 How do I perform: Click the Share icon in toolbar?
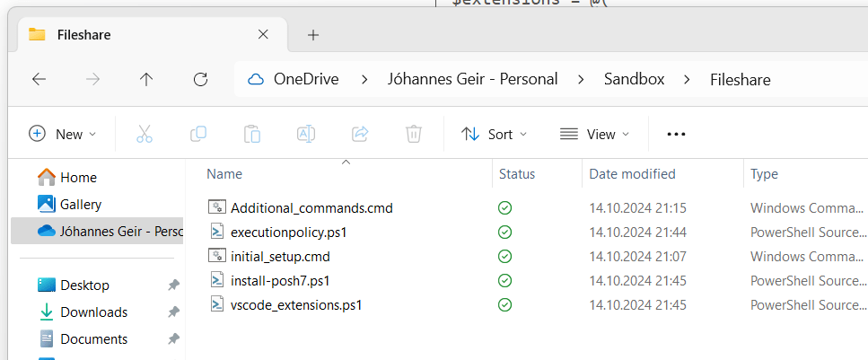point(360,134)
